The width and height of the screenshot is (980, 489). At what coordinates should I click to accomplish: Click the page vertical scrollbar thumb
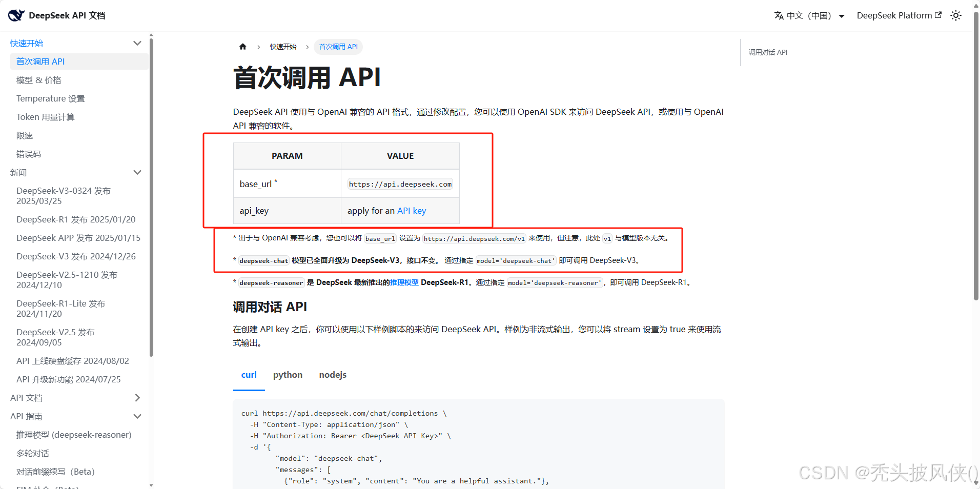(x=976, y=155)
